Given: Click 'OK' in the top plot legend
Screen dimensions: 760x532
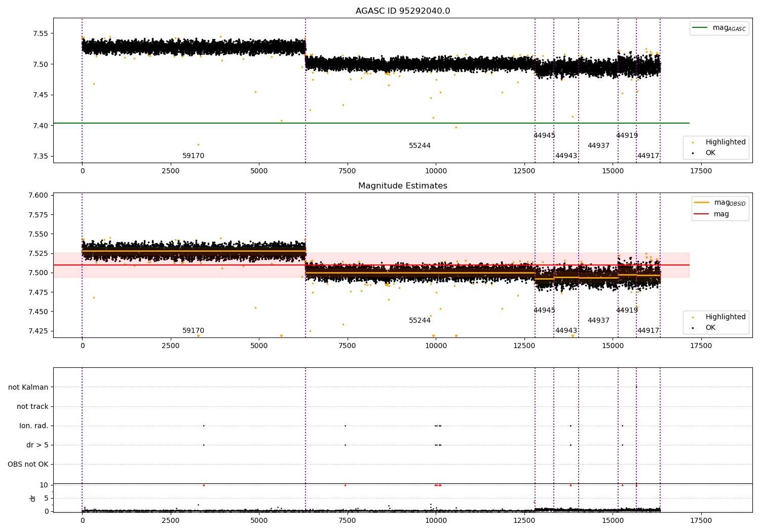Looking at the screenshot, I should [x=704, y=153].
